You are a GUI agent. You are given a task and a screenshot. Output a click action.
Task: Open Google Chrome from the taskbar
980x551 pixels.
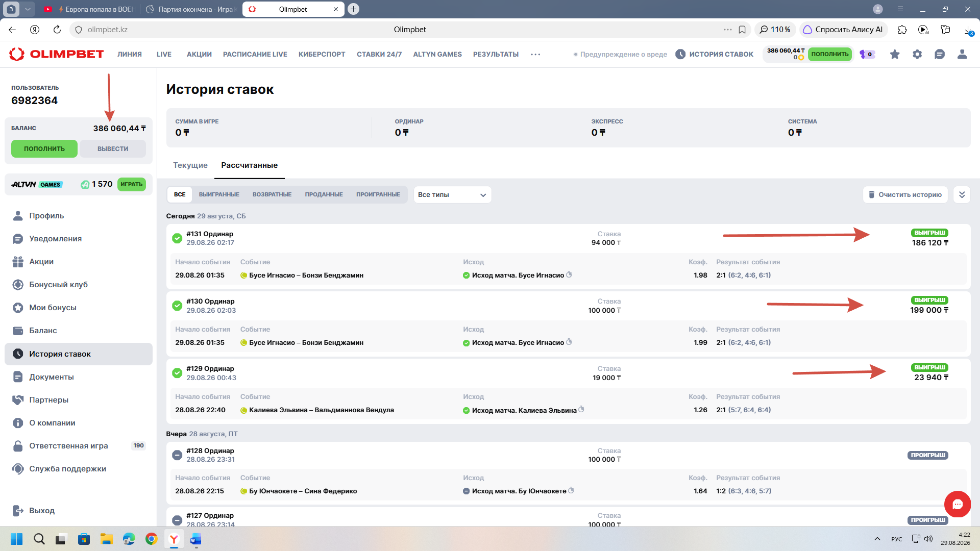click(x=152, y=539)
